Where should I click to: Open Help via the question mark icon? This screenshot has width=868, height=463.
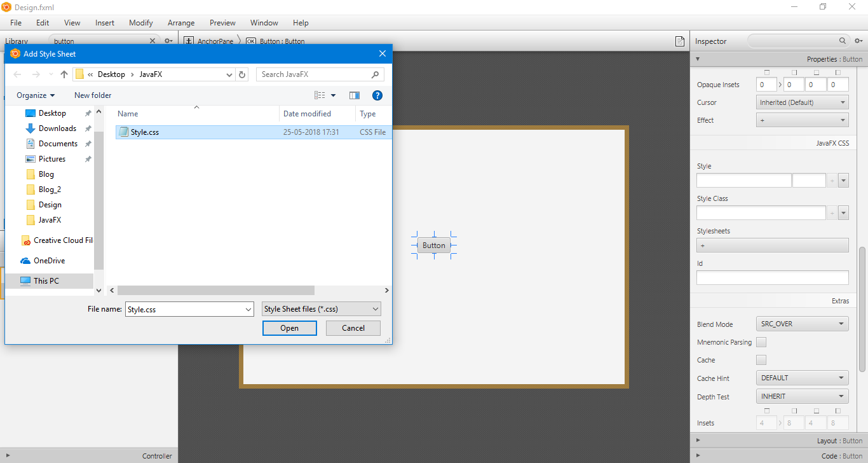point(377,95)
